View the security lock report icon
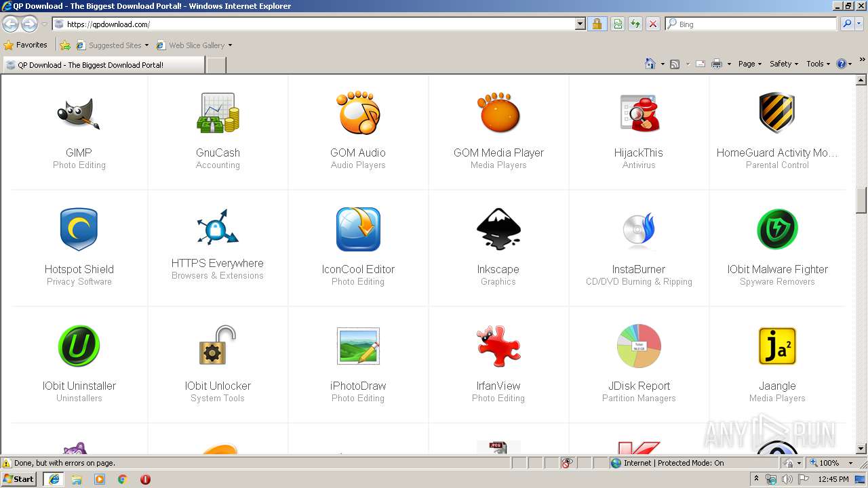This screenshot has width=868, height=488. click(x=597, y=24)
